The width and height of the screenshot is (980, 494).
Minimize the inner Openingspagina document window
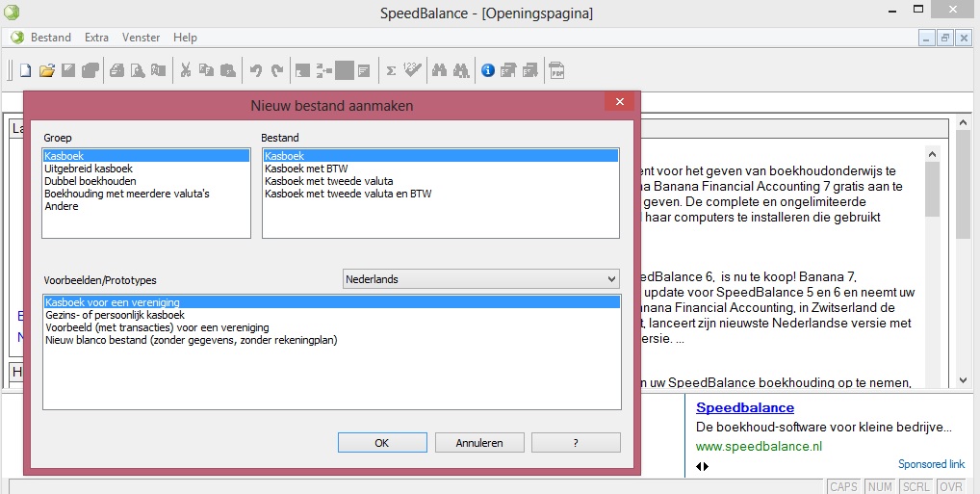tap(927, 39)
